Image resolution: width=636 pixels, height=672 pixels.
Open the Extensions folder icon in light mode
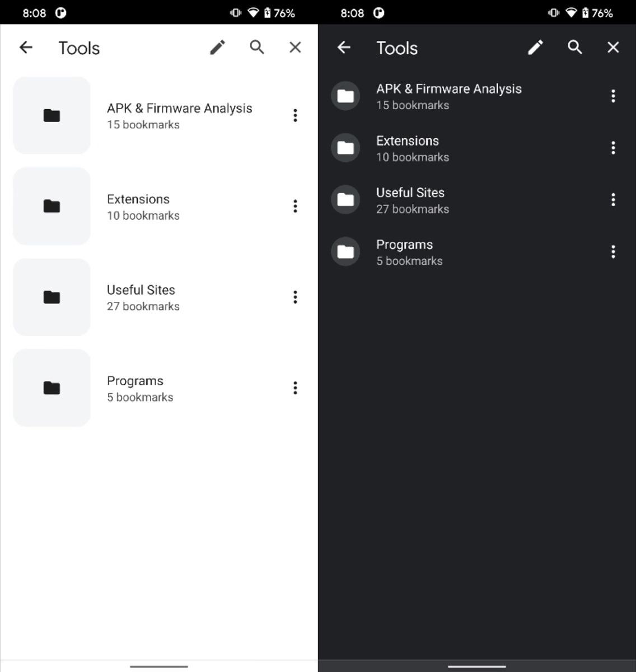pos(51,206)
